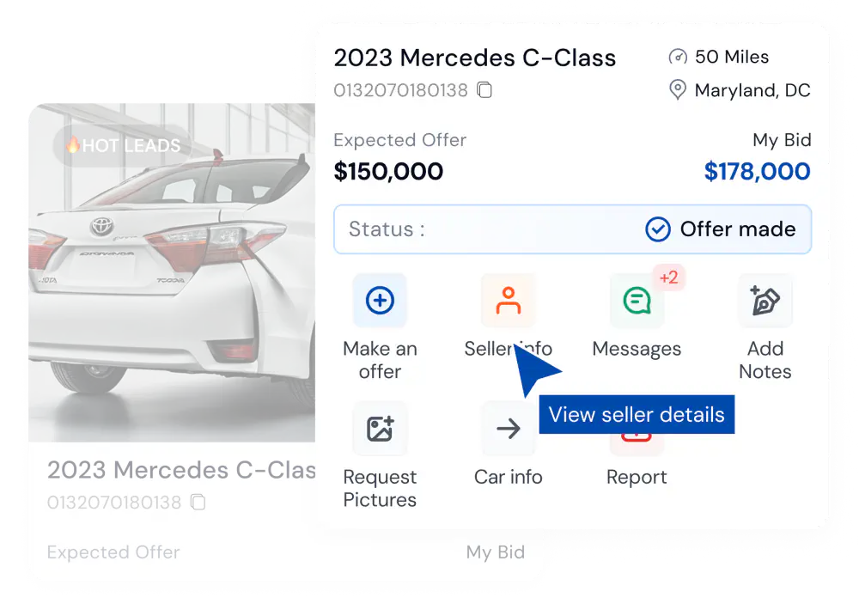The width and height of the screenshot is (859, 616).
Task: Click the Request Pictures image icon
Action: point(380,428)
